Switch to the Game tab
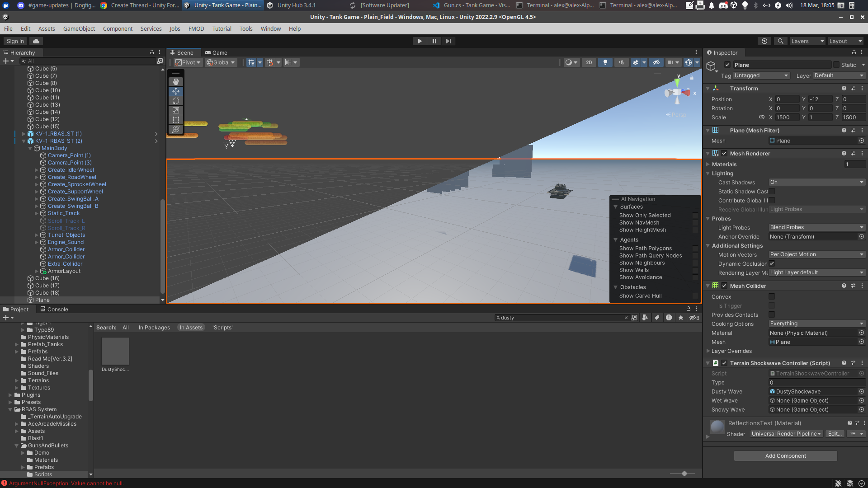 (216, 53)
